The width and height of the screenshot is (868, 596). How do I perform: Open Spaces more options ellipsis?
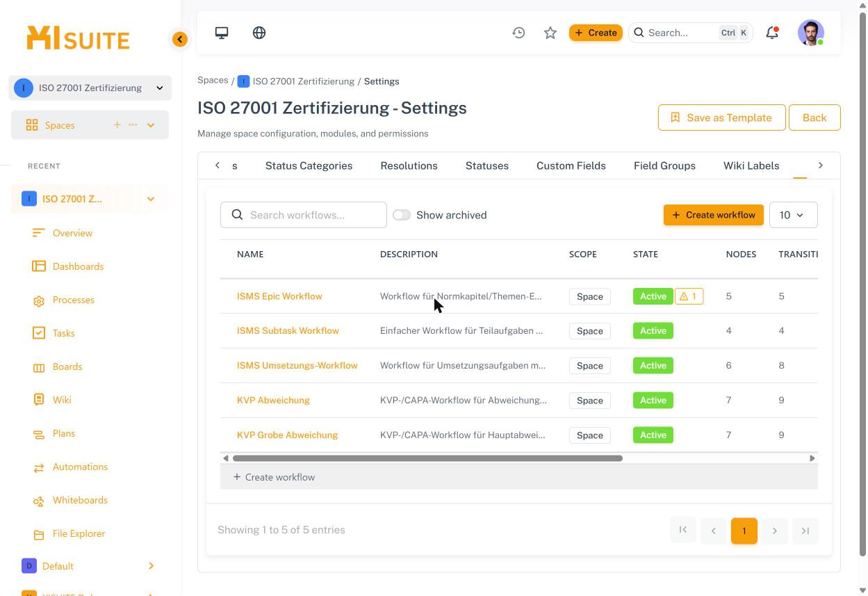(133, 125)
